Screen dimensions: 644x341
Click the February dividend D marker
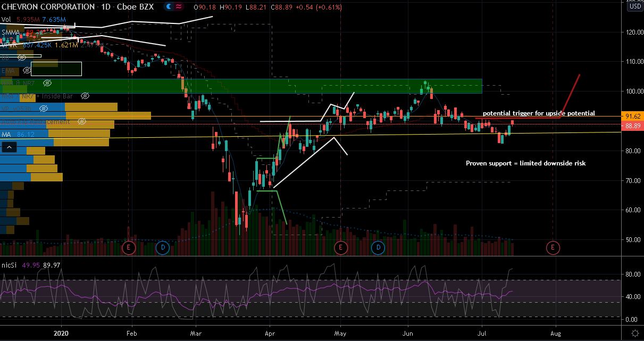click(162, 247)
